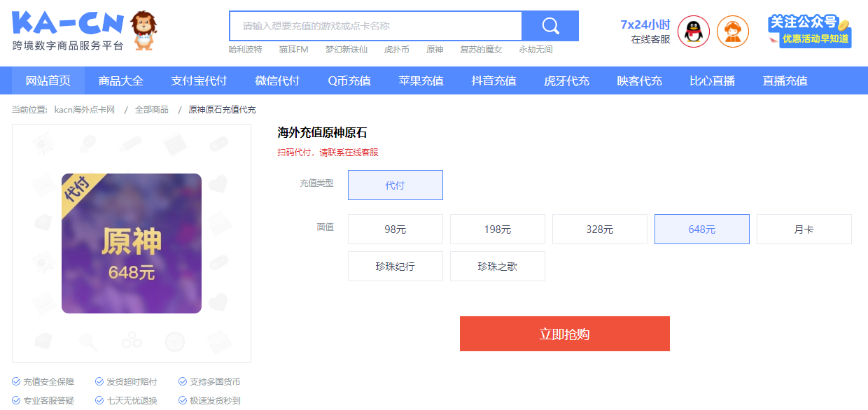Click the 立即抢购 buy button
Screen dimensions: 868x410
pos(565,334)
